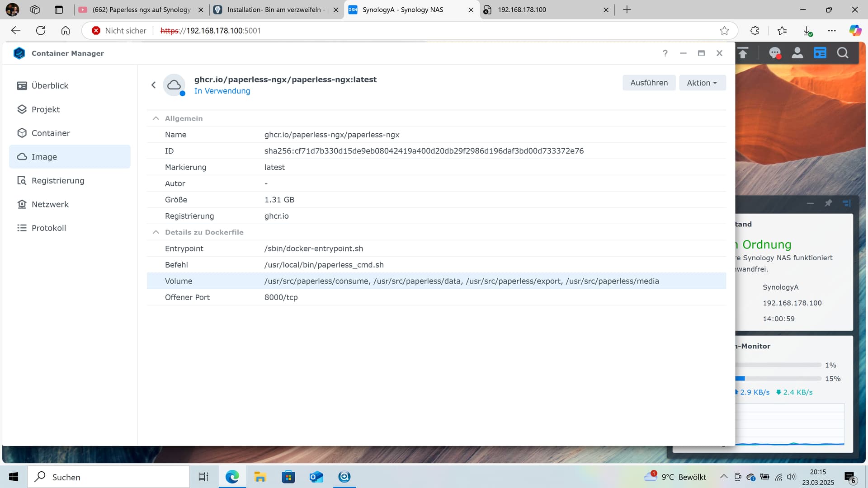Click the Größe 1.31 GB value
The height and width of the screenshot is (488, 868).
(279, 200)
